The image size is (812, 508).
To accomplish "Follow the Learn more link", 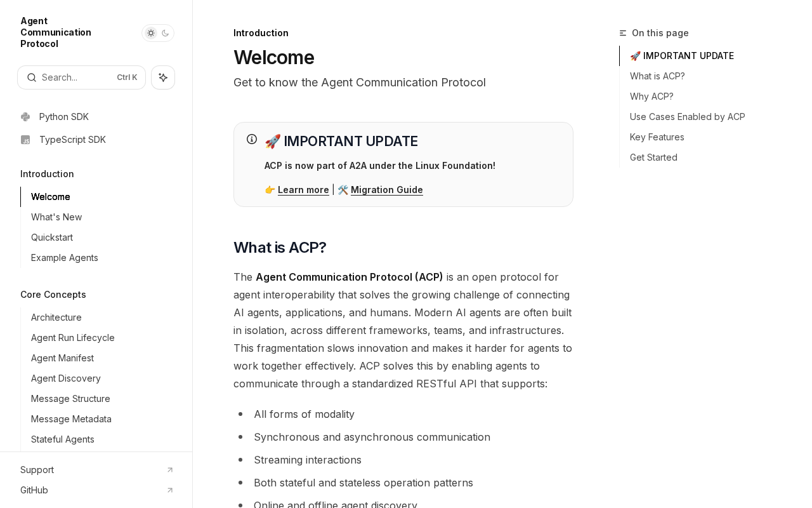I will point(303,190).
